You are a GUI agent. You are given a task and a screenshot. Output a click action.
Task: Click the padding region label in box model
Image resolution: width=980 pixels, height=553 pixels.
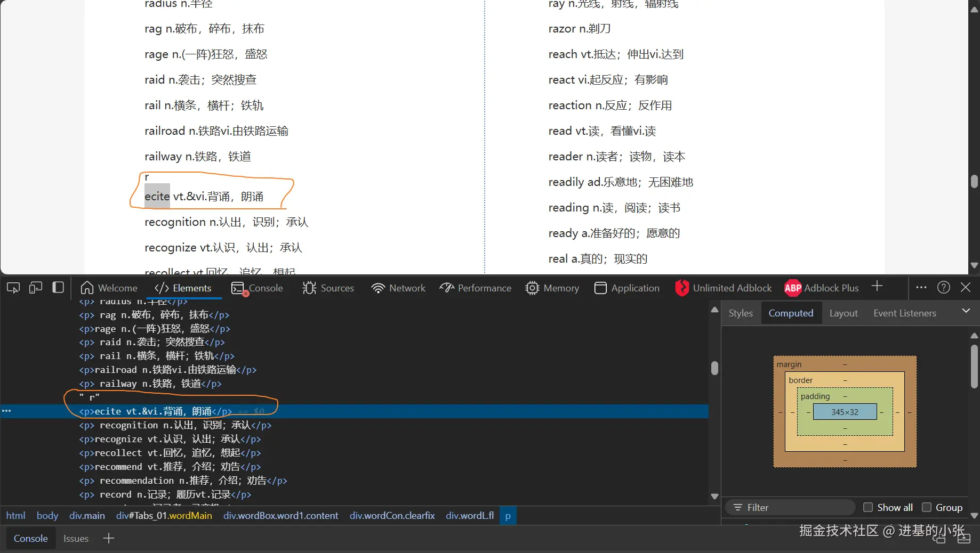pyautogui.click(x=815, y=396)
